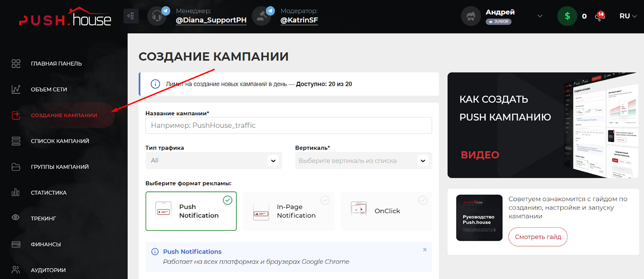
Task: Click the moderator gavel icon
Action: coord(262,16)
